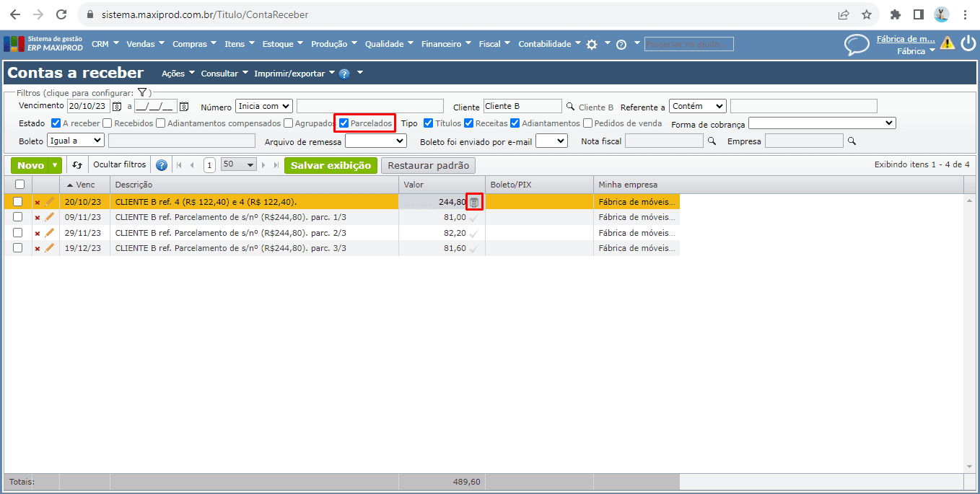The image size is (980, 494).
Task: Open calendar picker for Vencimento end date
Action: tap(183, 107)
